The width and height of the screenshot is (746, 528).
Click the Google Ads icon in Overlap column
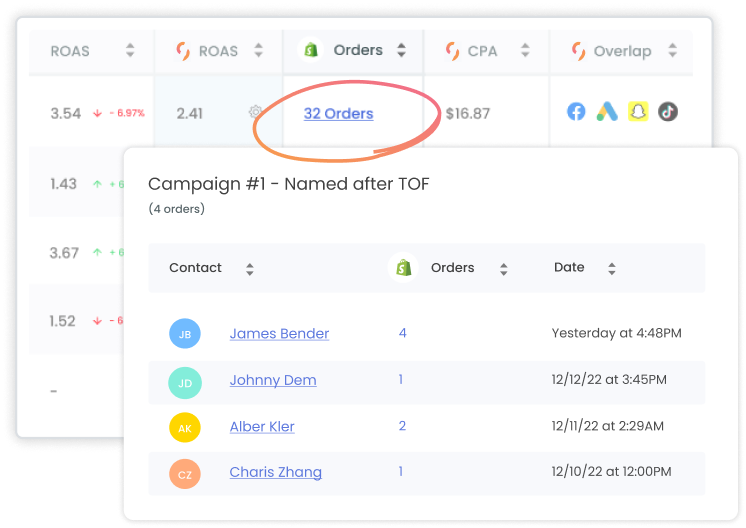[607, 112]
